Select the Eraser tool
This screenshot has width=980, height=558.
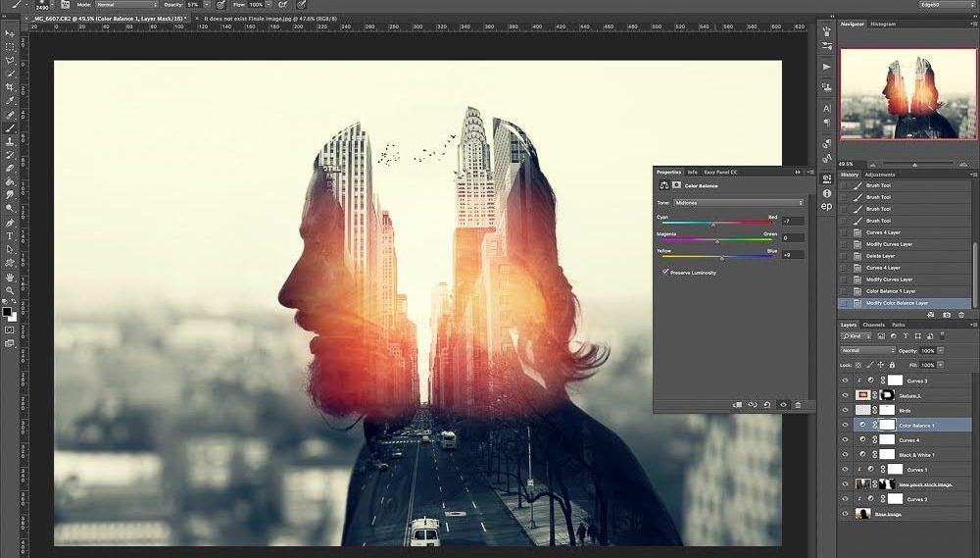tap(10, 168)
